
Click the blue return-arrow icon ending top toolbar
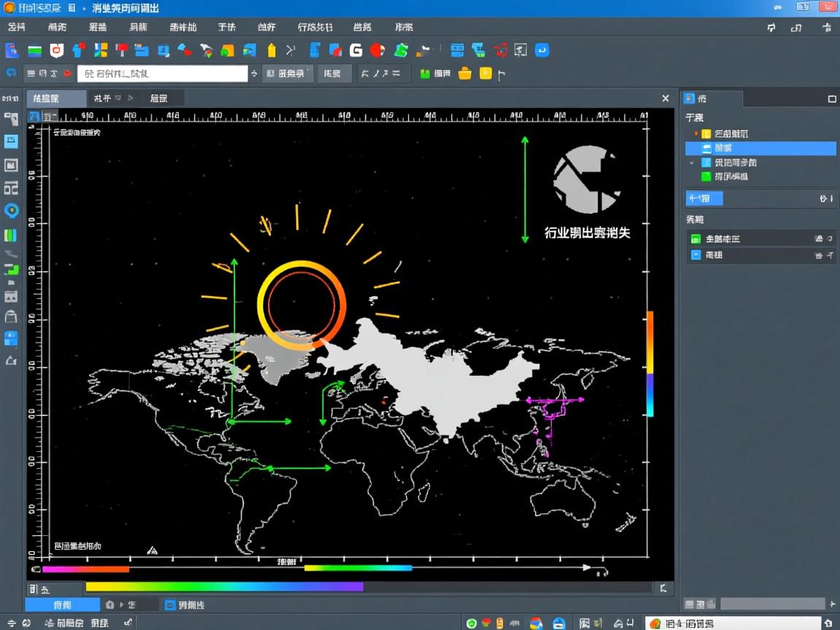[x=542, y=50]
